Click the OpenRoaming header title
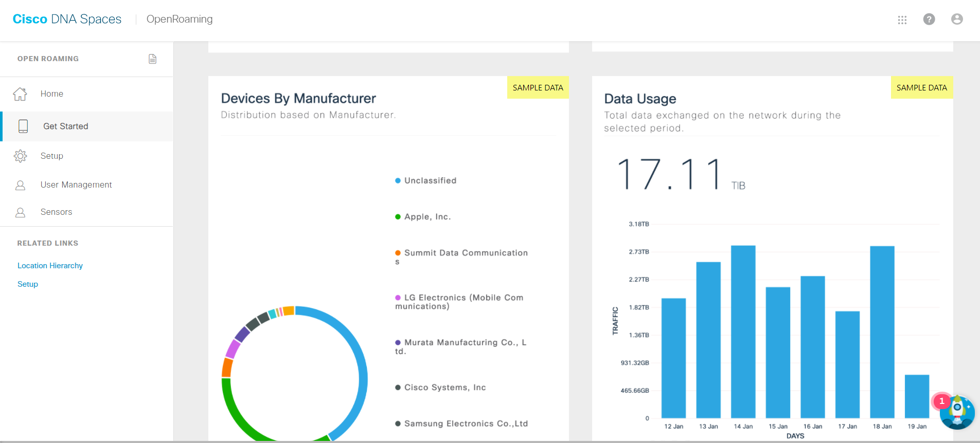The height and width of the screenshot is (443, 980). click(x=180, y=19)
